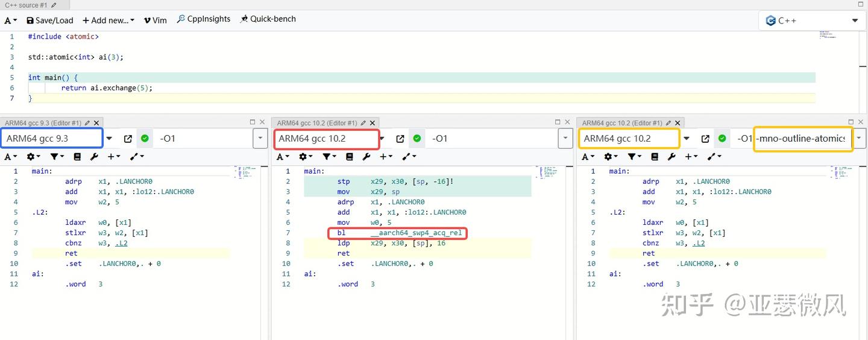Select the ARM64 gcc 9.3 (Editor #1) tab
This screenshot has width=868, height=340.
click(x=43, y=122)
